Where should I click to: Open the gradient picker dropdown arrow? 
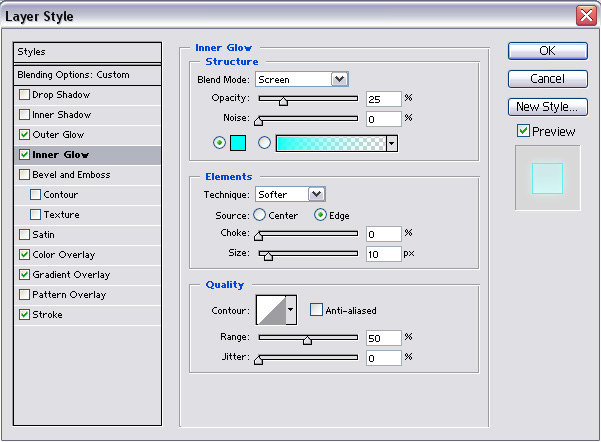pyautogui.click(x=391, y=144)
